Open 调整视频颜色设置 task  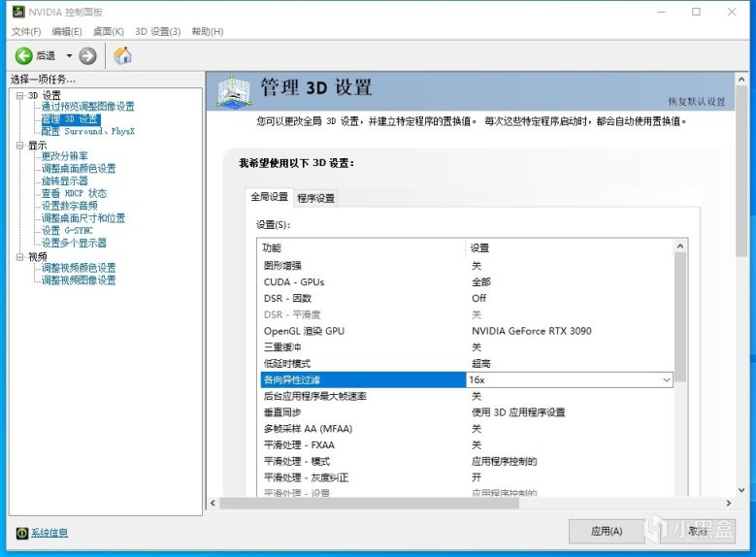(79, 268)
